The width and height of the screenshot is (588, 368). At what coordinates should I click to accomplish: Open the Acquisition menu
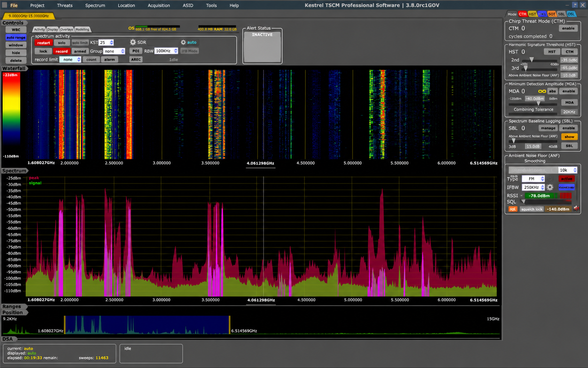click(x=159, y=5)
